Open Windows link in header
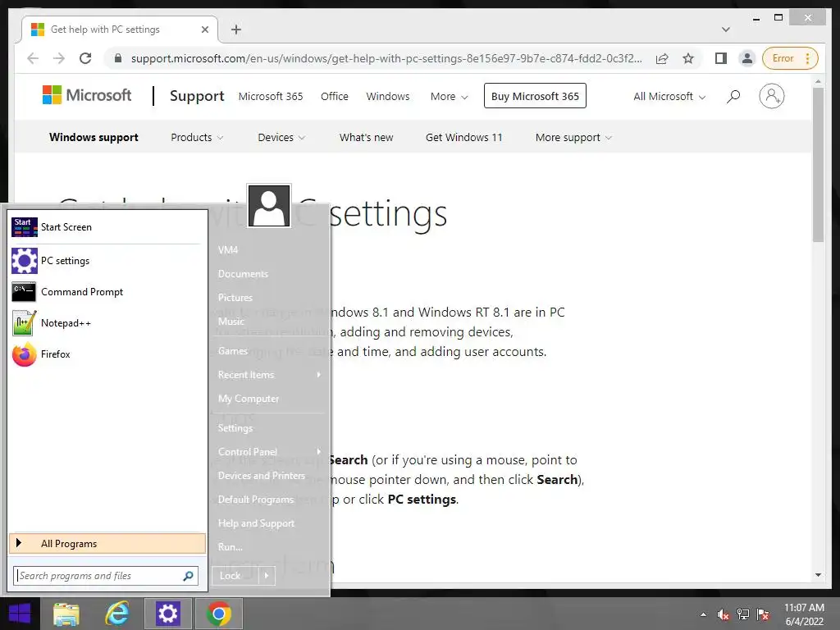The height and width of the screenshot is (630, 840). tap(388, 97)
